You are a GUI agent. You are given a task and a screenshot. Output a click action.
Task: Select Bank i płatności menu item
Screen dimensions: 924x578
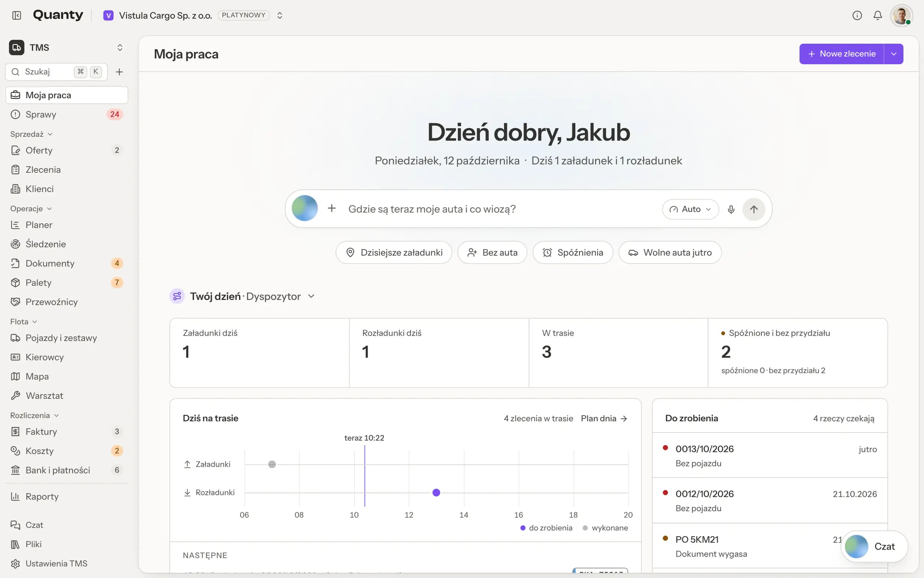tap(66, 470)
